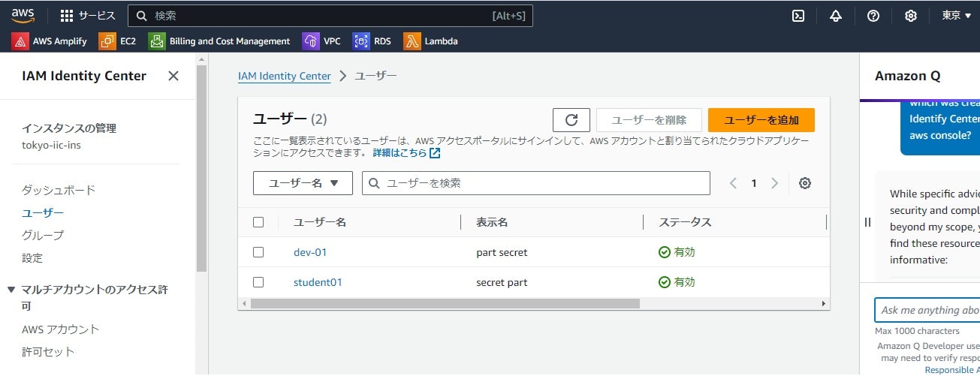Sort by the 表示名 column header

493,222
